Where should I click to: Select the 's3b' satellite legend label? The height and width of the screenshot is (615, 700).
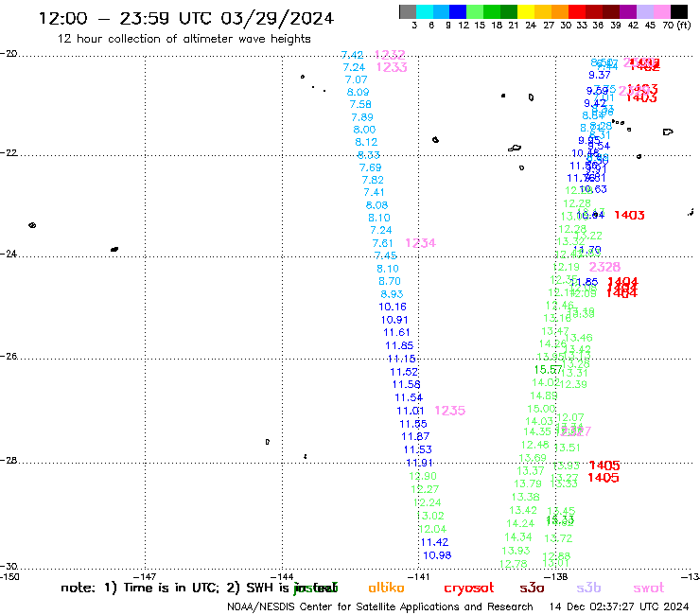click(x=588, y=588)
